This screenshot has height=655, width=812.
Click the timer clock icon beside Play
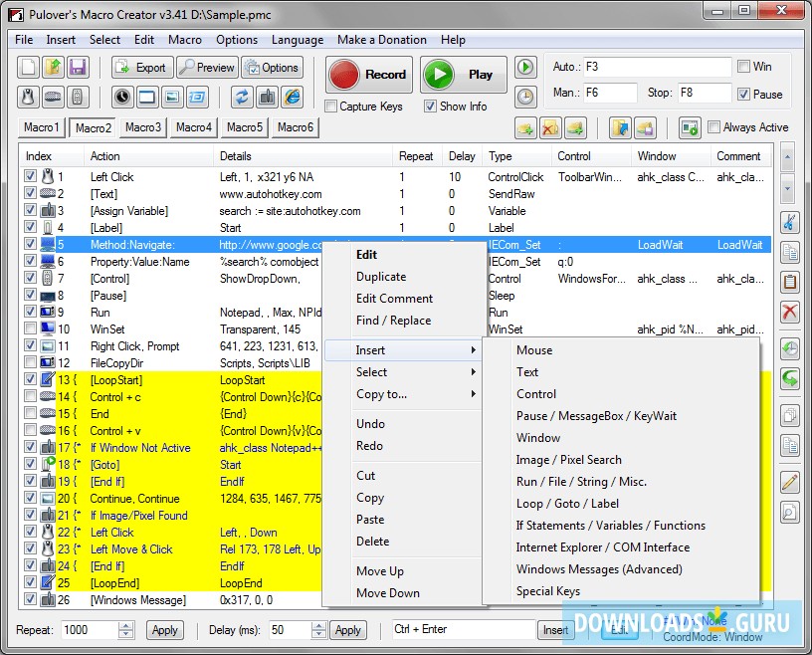(525, 97)
